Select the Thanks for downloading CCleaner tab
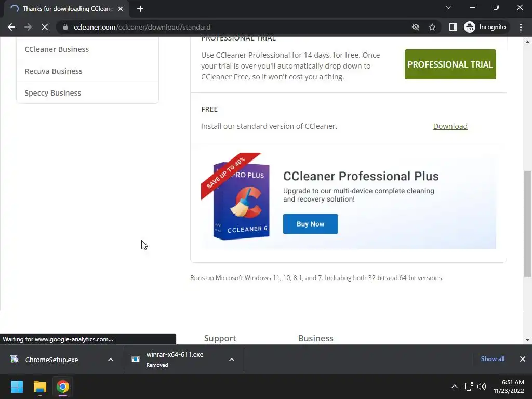The width and height of the screenshot is (532, 399). click(x=66, y=9)
